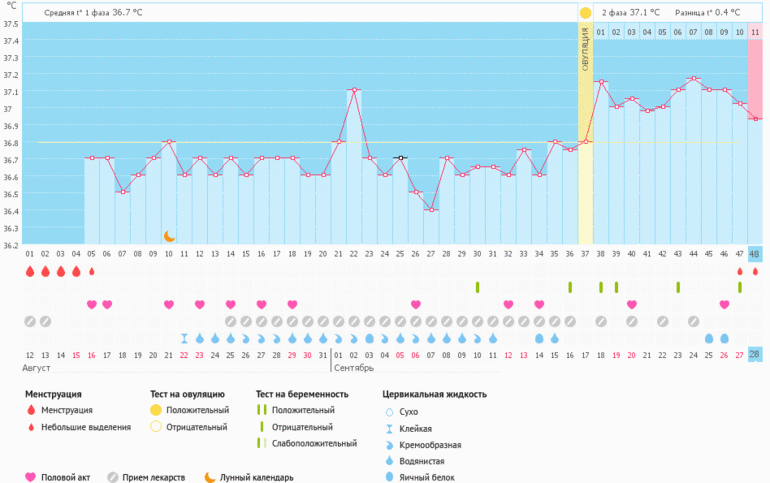This screenshot has width=770, height=483.
Task: Click phase two day 01 header cell
Action: click(x=601, y=32)
